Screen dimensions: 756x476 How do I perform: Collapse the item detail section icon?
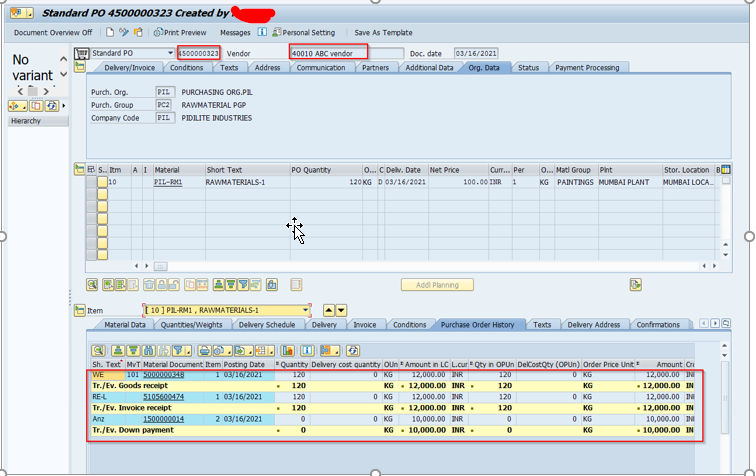point(80,310)
